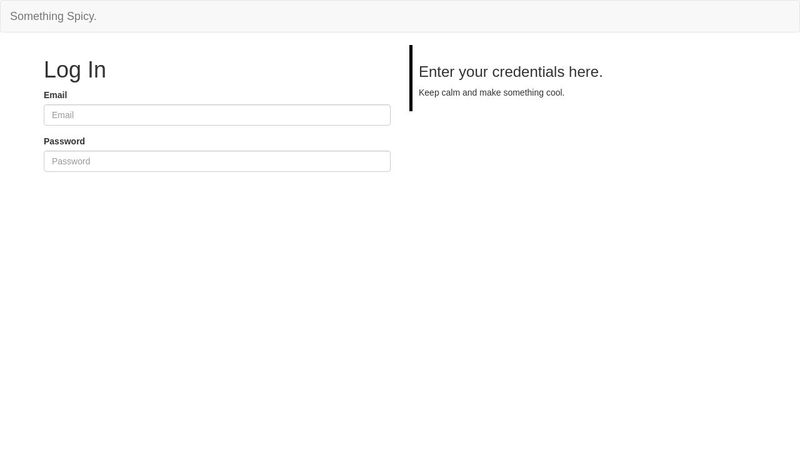The width and height of the screenshot is (800, 450).
Task: Open the "Something Spicy." navbar brand link
Action: pyautogui.click(x=53, y=16)
